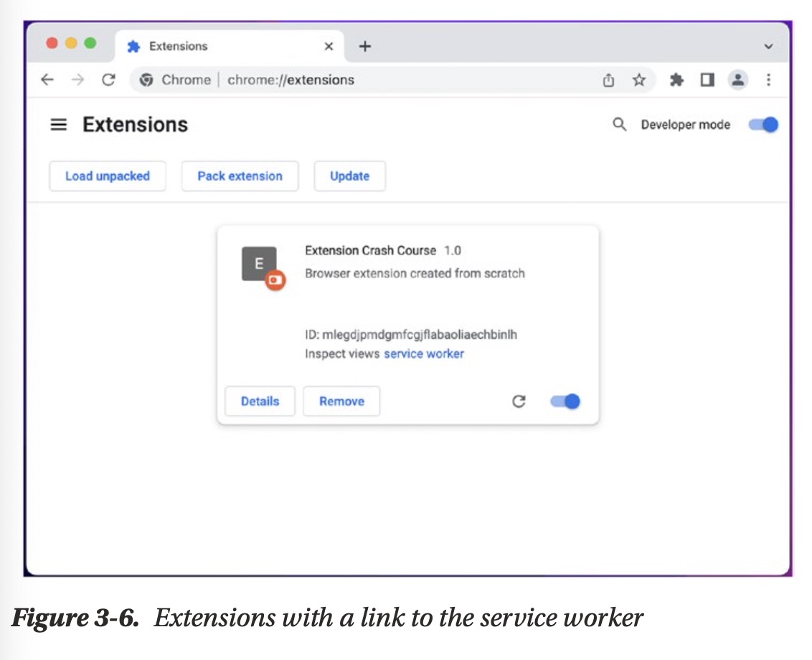Toggle Developer mode off
The width and height of the screenshot is (812, 660).
click(x=763, y=125)
